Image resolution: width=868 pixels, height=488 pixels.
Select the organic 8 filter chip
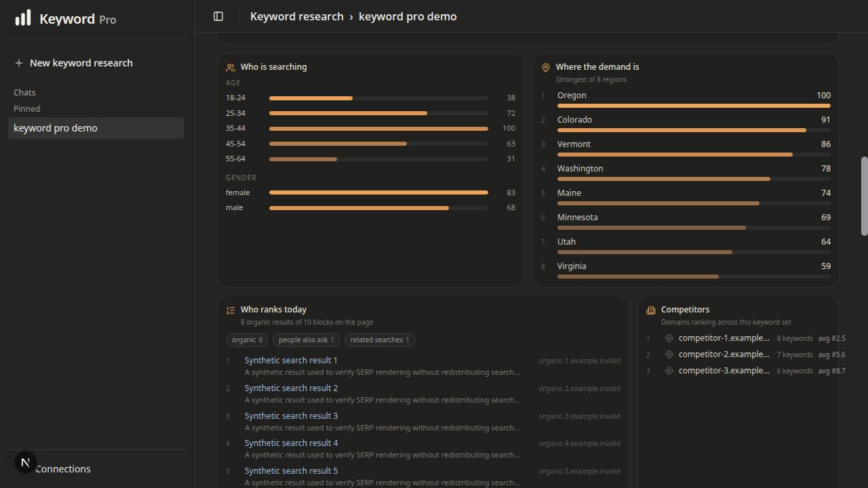(x=247, y=340)
